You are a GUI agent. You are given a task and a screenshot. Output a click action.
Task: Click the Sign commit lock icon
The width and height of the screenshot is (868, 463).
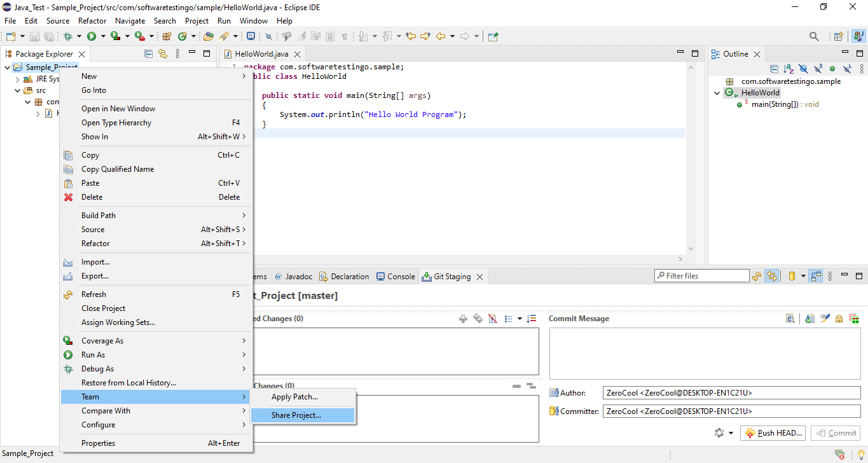pyautogui.click(x=839, y=319)
